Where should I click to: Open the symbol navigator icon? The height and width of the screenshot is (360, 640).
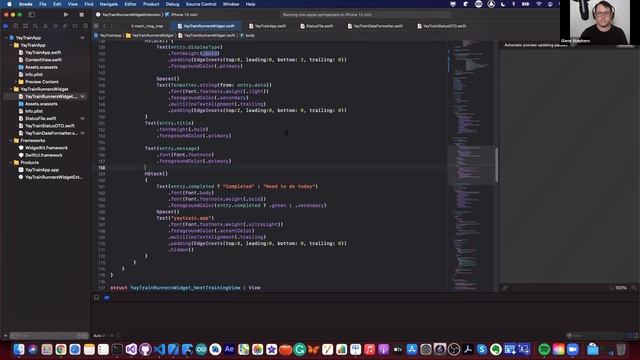pos(25,26)
